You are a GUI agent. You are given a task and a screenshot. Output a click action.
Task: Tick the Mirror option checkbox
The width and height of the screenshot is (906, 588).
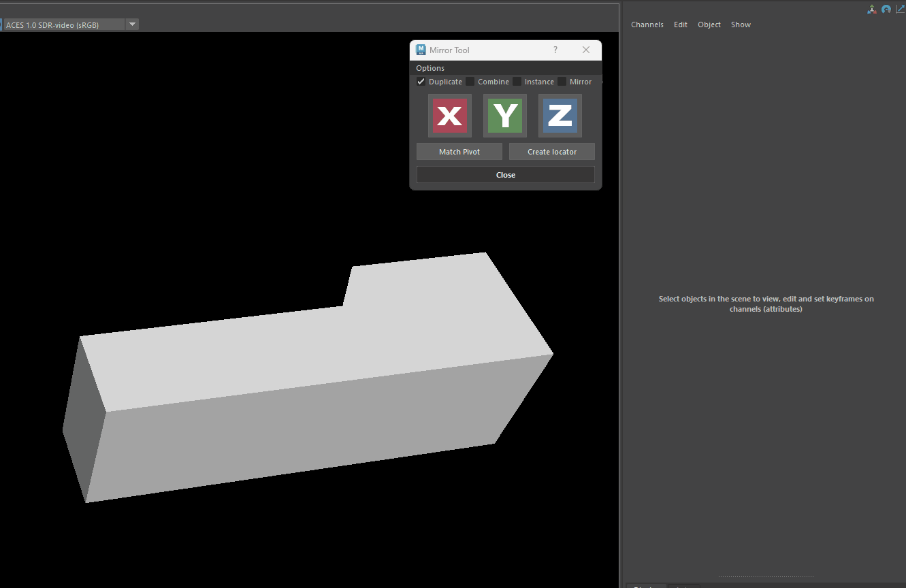click(562, 82)
